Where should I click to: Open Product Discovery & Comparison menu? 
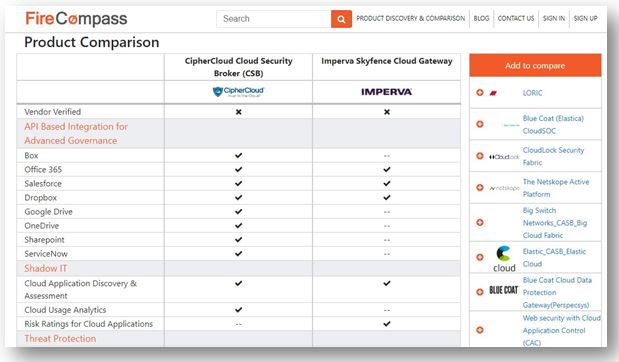click(x=411, y=18)
